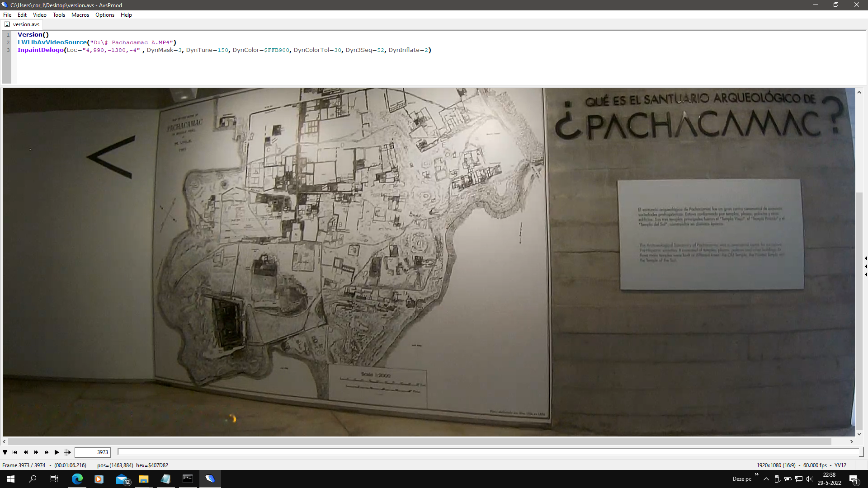Jump to the last frame
Image resolution: width=868 pixels, height=488 pixels.
47,452
